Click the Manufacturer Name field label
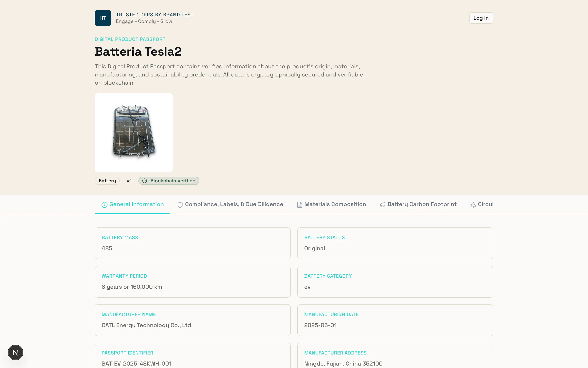588x368 pixels. (x=129, y=314)
